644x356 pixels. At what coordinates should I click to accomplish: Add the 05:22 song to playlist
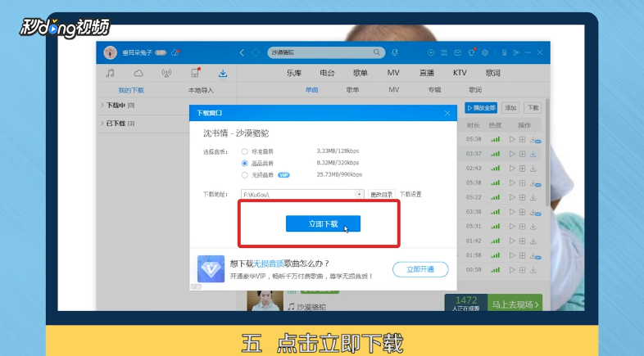(x=523, y=197)
